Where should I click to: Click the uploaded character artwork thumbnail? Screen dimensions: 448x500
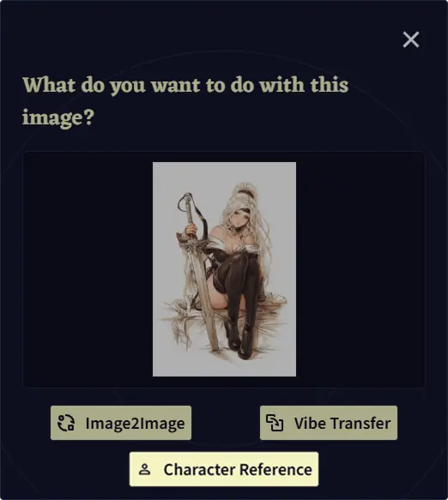(224, 269)
